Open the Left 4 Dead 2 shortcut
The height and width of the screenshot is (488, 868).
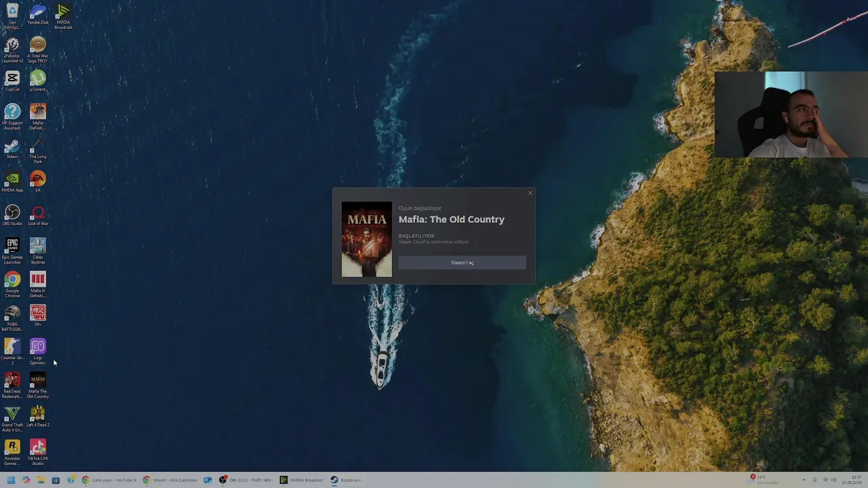[x=38, y=417]
